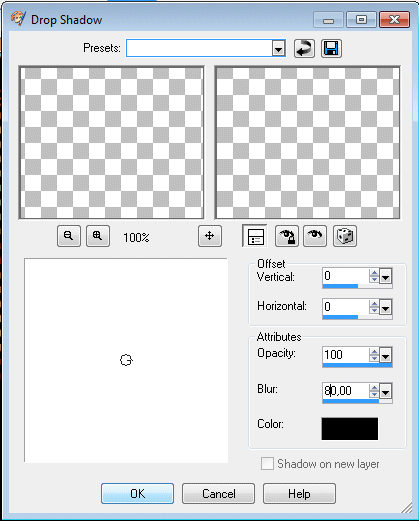
Task: Decrease the Opacity with down arrow
Action: point(374,359)
